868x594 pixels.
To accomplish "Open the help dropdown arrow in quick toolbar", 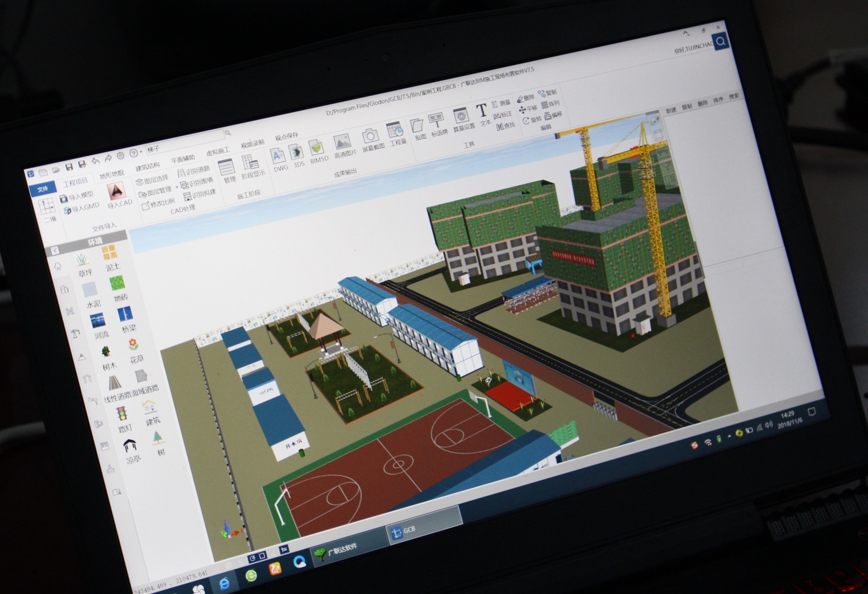I will [x=141, y=152].
